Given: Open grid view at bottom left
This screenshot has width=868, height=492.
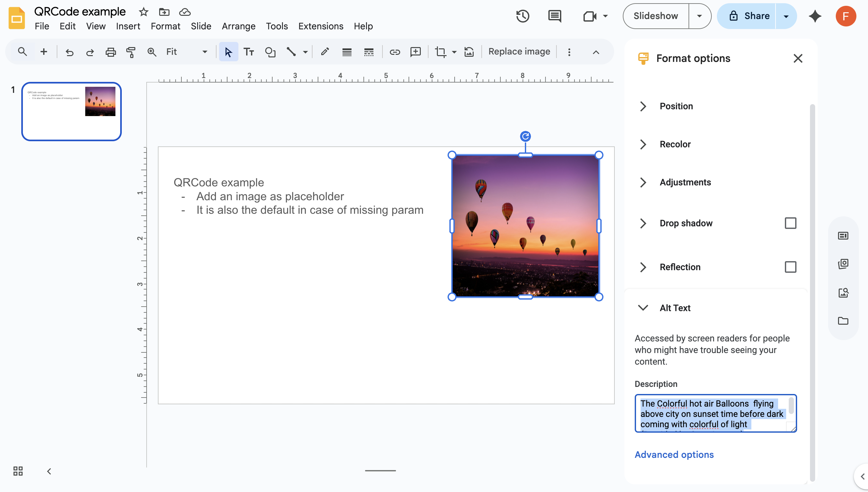Looking at the screenshot, I should tap(18, 471).
